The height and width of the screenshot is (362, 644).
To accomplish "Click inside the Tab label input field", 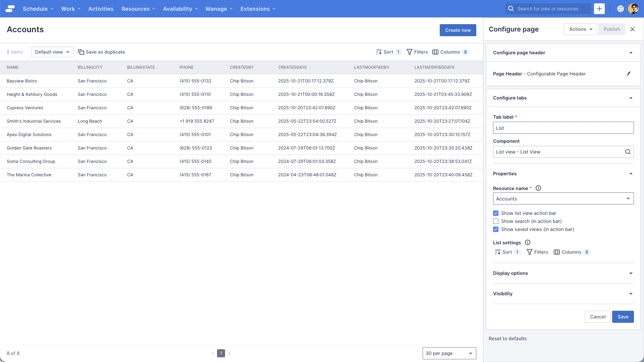I will (563, 128).
